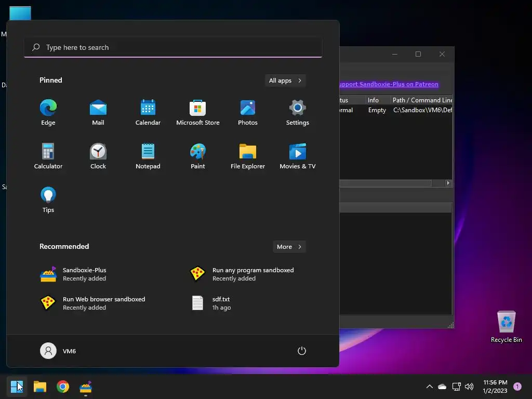The image size is (532, 399).
Task: Open the notification count badge
Action: click(517, 387)
